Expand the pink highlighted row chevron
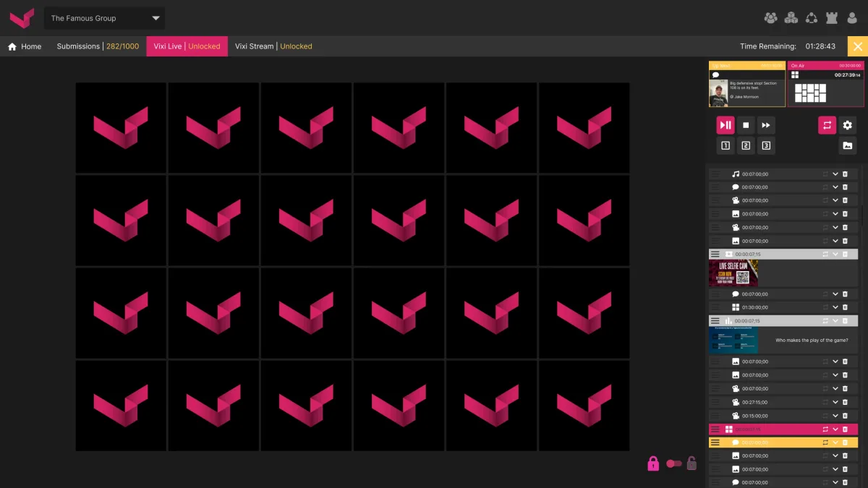 (835, 429)
